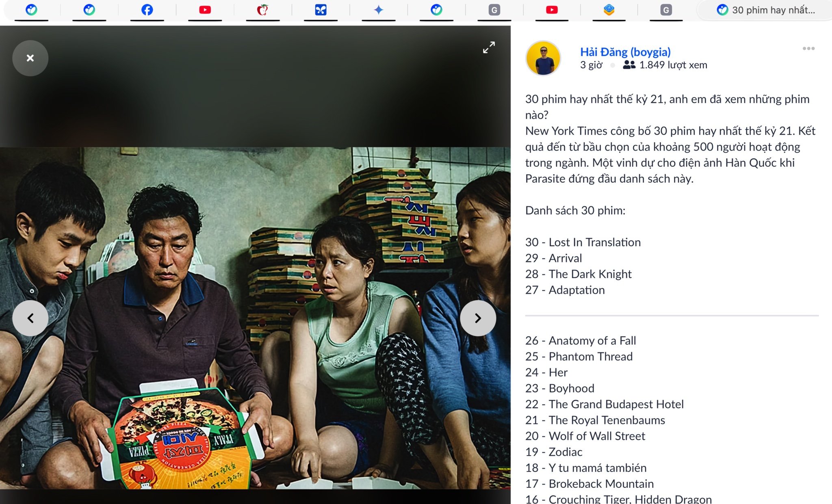Go to the previous photo

(30, 318)
